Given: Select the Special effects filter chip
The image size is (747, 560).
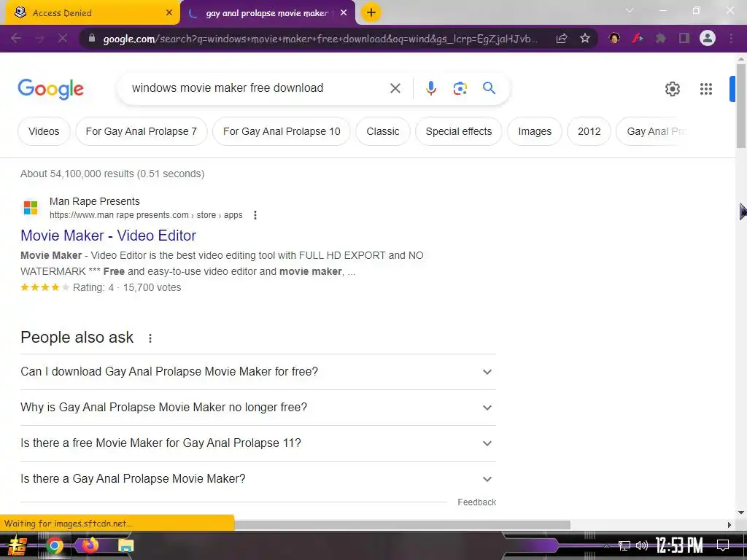Looking at the screenshot, I should point(459,131).
